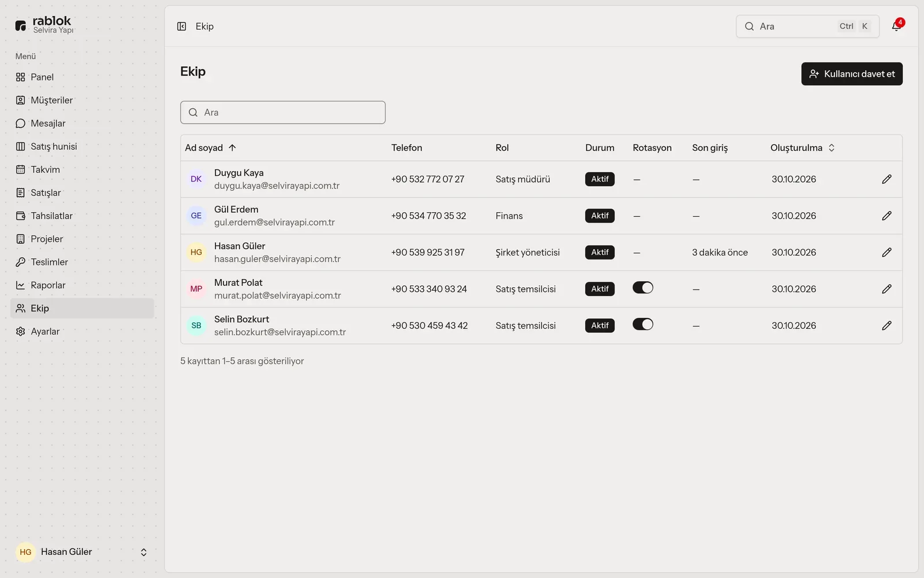The image size is (924, 578).
Task: Open Projeler in sidebar
Action: tap(82, 239)
